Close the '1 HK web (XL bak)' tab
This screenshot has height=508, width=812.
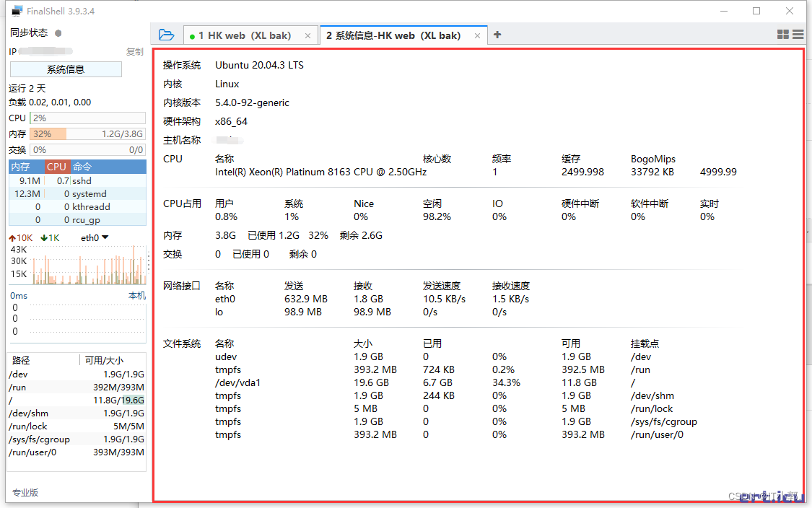[308, 35]
